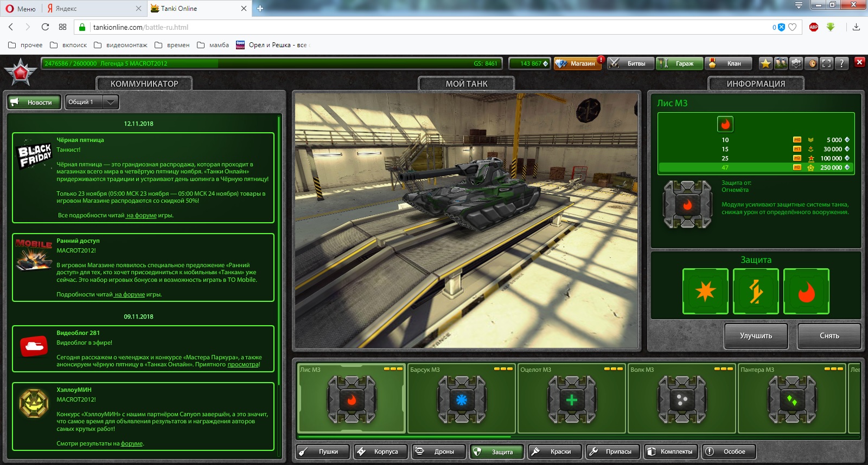868x465 pixels.
Task: Switch to Дроны drones category
Action: [x=439, y=451]
